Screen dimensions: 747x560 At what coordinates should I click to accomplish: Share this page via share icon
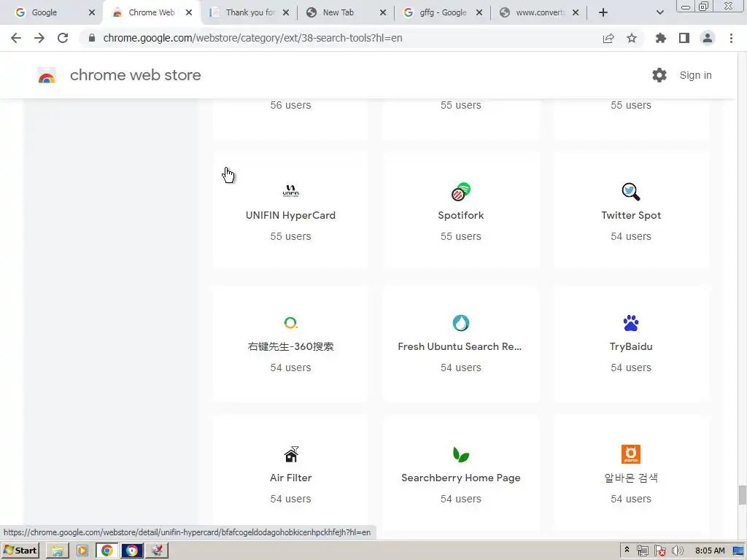[x=608, y=38]
